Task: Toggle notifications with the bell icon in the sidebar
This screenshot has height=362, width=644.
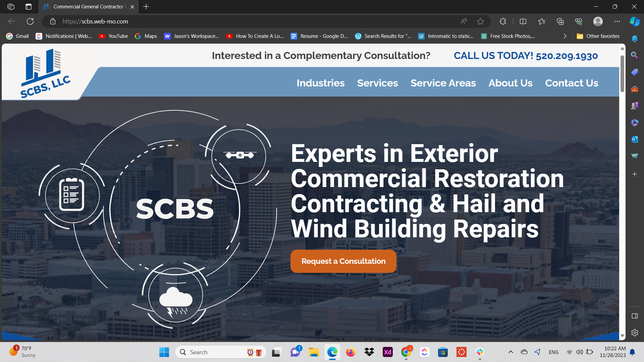Action: pos(635,39)
